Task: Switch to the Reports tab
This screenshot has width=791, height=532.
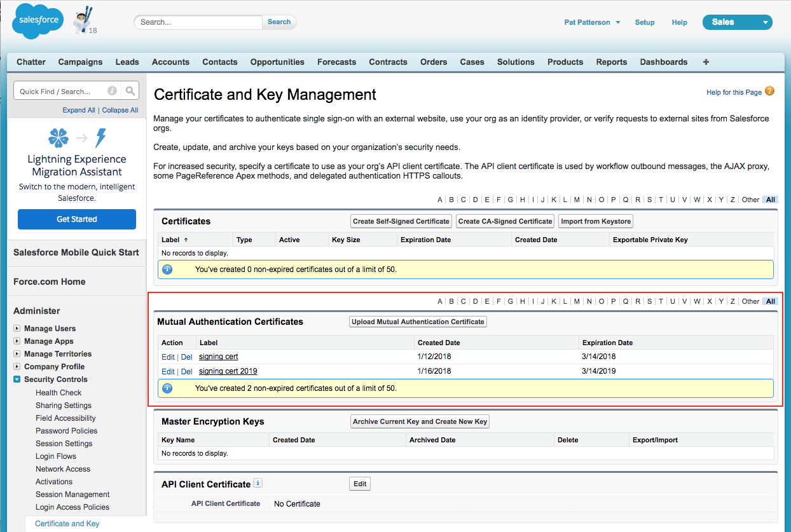Action: click(x=611, y=62)
